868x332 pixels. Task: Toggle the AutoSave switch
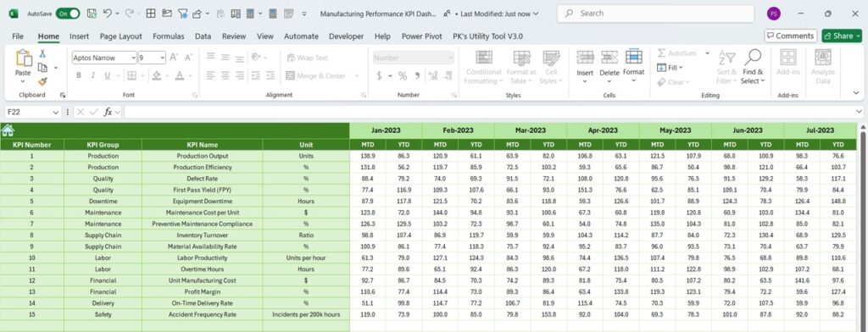click(x=68, y=14)
